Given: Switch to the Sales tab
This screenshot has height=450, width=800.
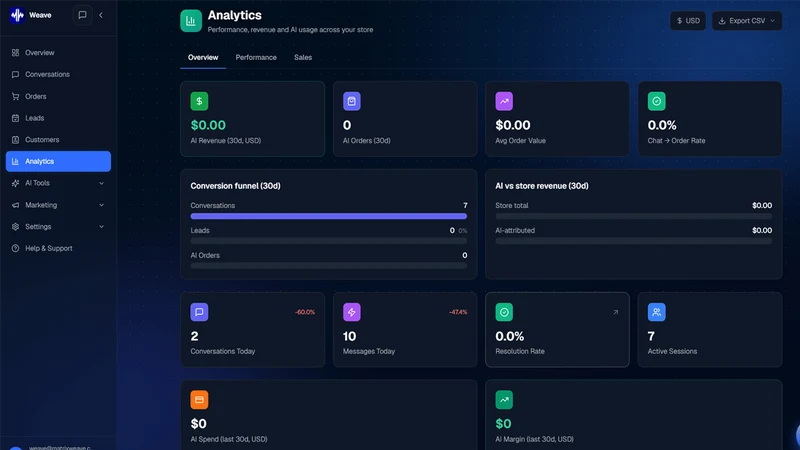Looking at the screenshot, I should pyautogui.click(x=303, y=58).
